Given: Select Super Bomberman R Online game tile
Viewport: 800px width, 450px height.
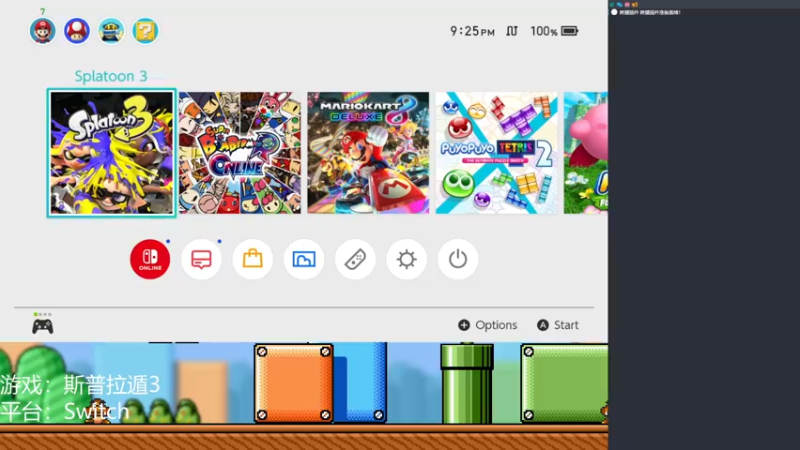Looking at the screenshot, I should pos(240,153).
